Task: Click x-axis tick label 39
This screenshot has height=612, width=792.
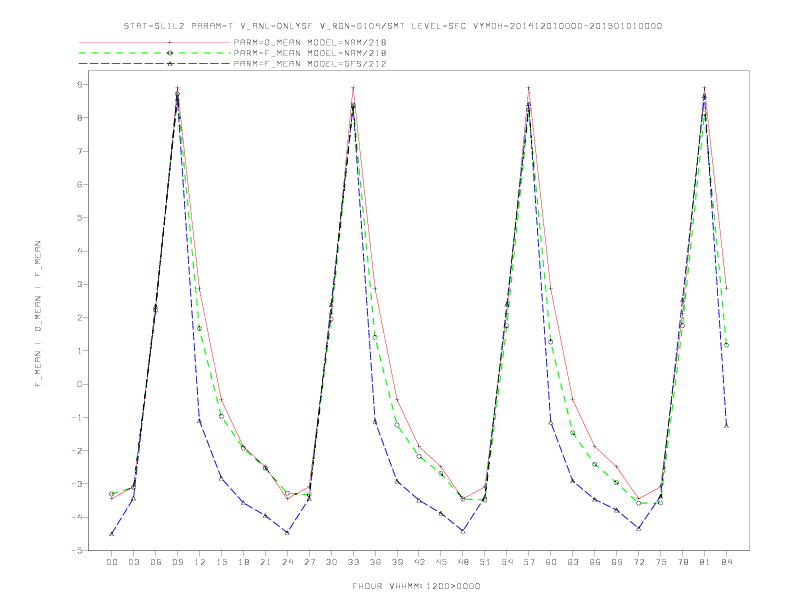Action: point(398,562)
